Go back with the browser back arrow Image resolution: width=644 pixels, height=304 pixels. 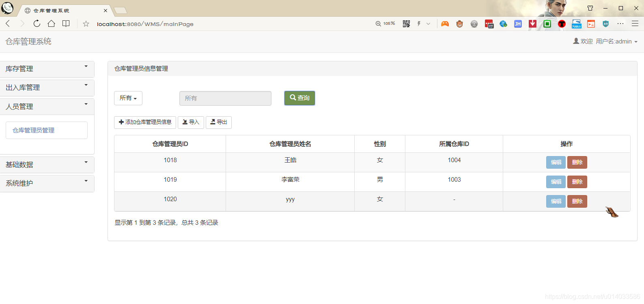pyautogui.click(x=8, y=24)
